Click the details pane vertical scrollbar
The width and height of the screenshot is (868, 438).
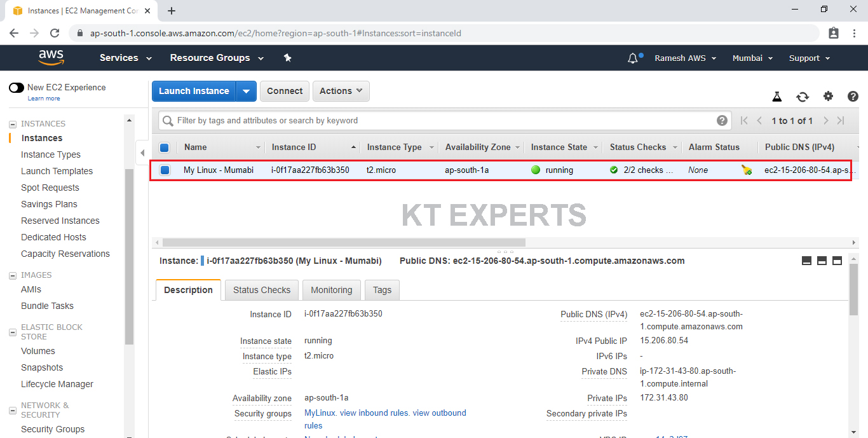point(853,289)
